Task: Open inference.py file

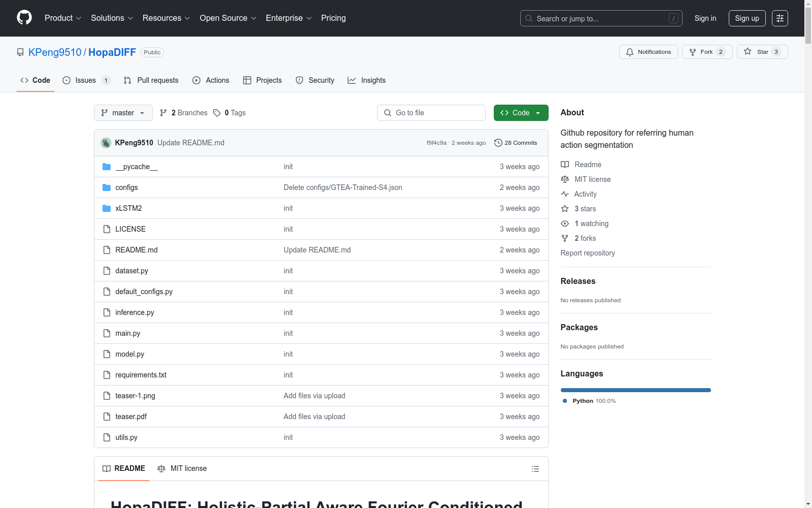Action: pos(134,312)
